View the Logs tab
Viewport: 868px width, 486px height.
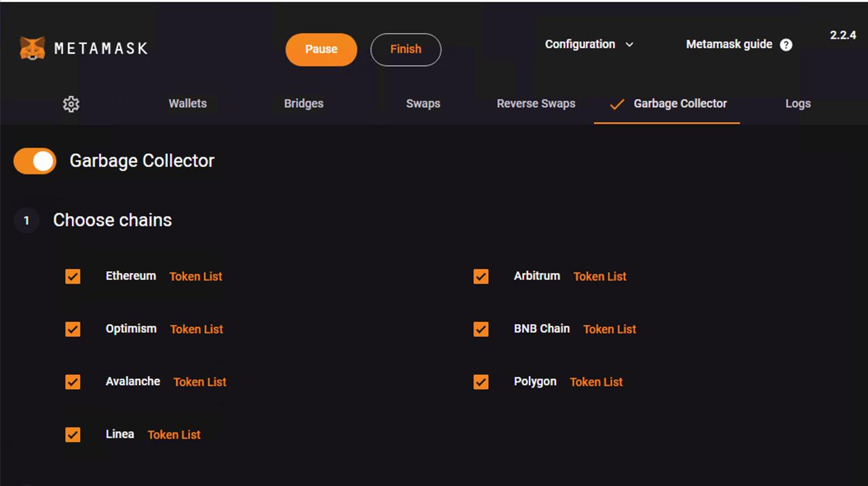pyautogui.click(x=798, y=104)
